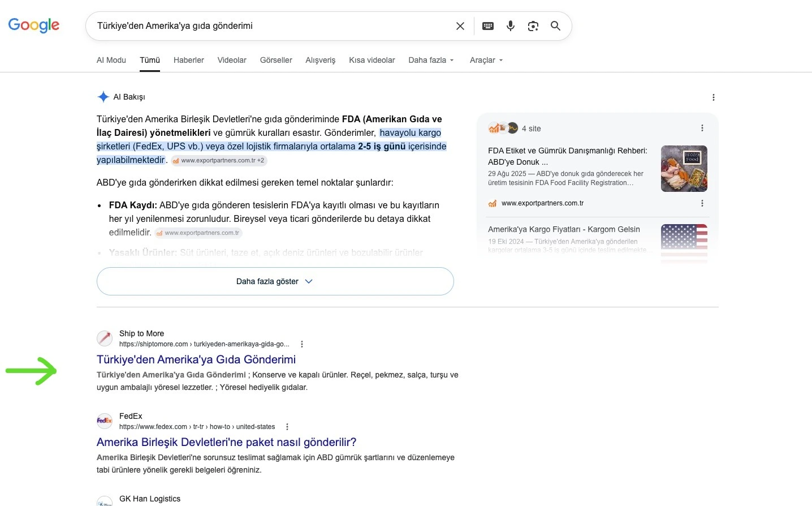Viewport: 812px width, 506px height.
Task: Click the FedEx favicon
Action: (105, 421)
